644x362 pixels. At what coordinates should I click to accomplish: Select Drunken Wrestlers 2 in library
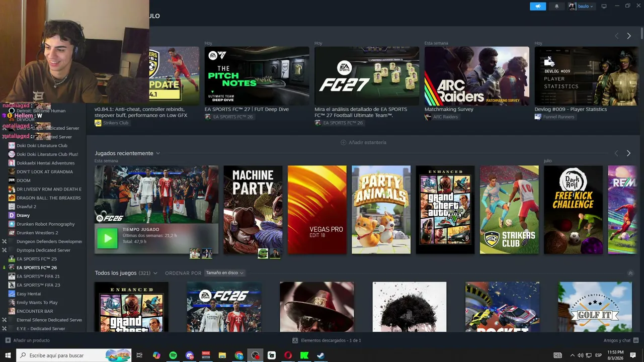pyautogui.click(x=37, y=233)
